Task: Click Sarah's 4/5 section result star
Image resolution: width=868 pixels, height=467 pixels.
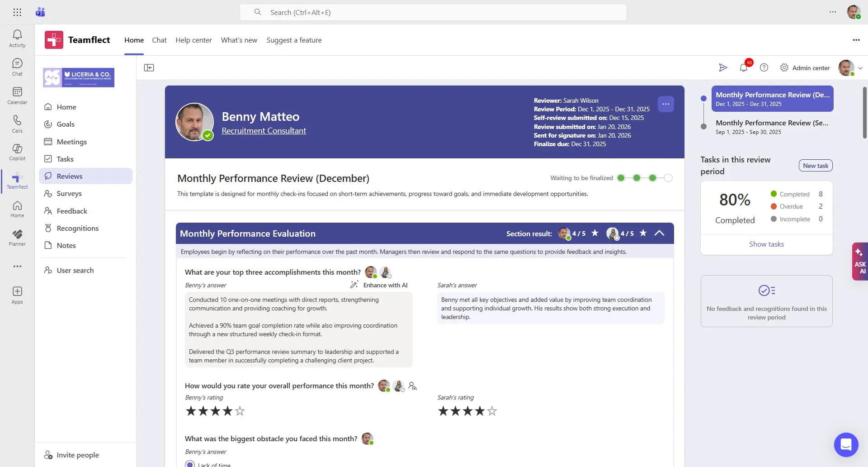Action: [x=643, y=233]
